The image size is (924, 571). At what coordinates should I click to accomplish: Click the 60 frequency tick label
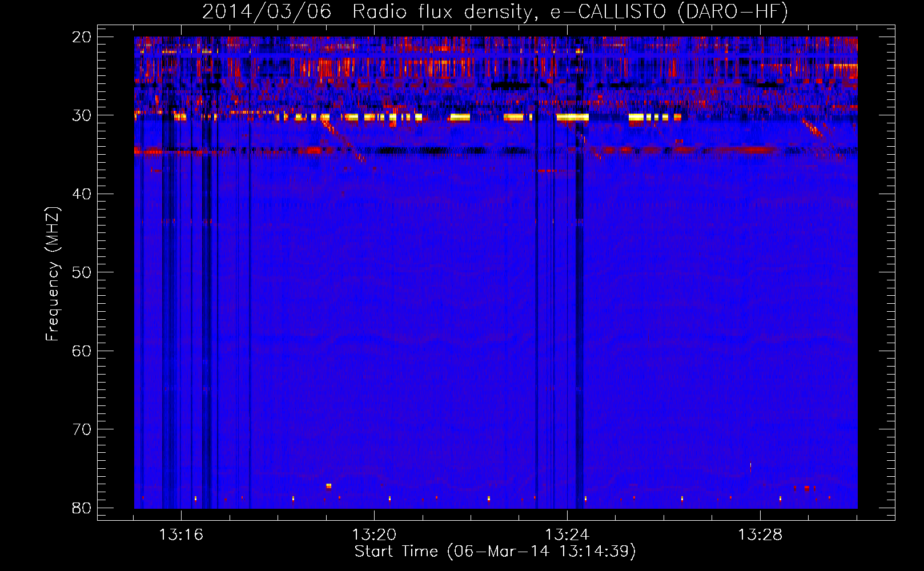pyautogui.click(x=82, y=351)
